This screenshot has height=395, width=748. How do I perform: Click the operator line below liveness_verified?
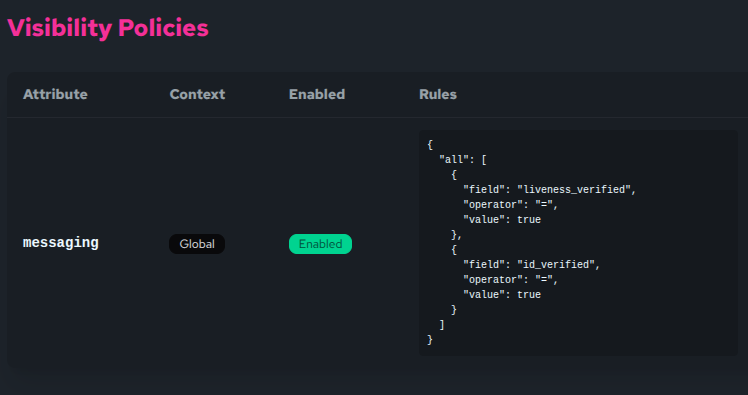tap(510, 205)
